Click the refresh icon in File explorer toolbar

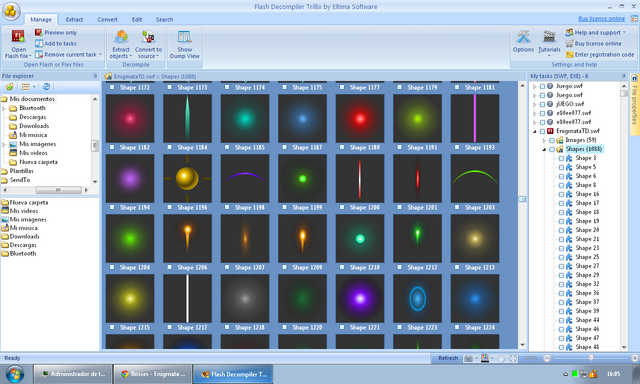point(46,87)
